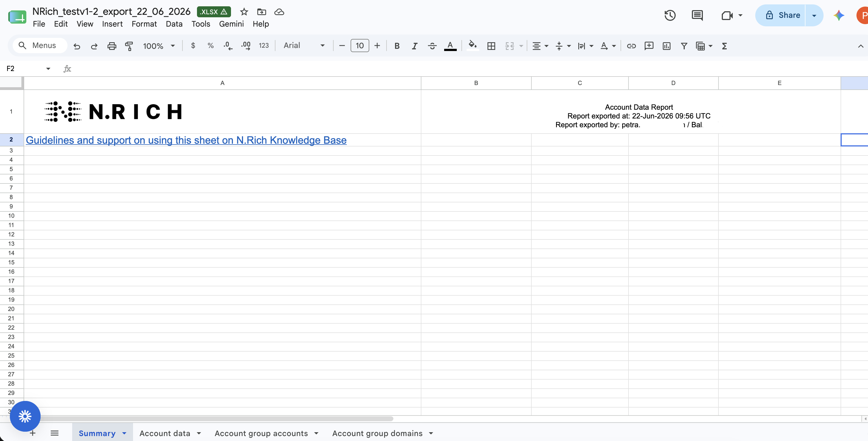Toggle strikethrough formatting
Viewport: 868px width, 441px height.
432,46
